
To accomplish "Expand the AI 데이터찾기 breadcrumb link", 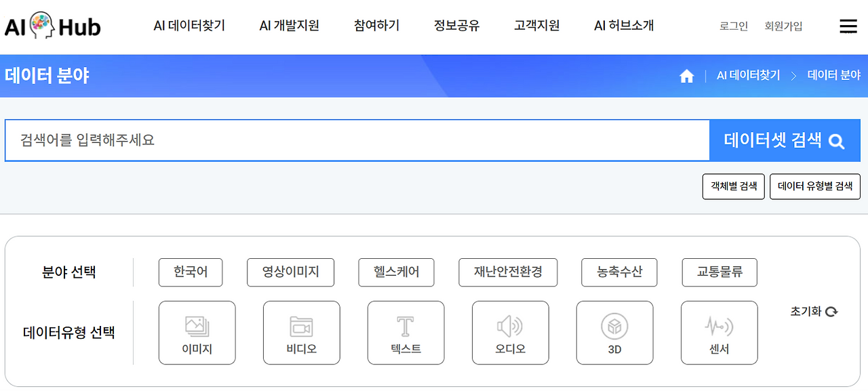I will [x=748, y=75].
